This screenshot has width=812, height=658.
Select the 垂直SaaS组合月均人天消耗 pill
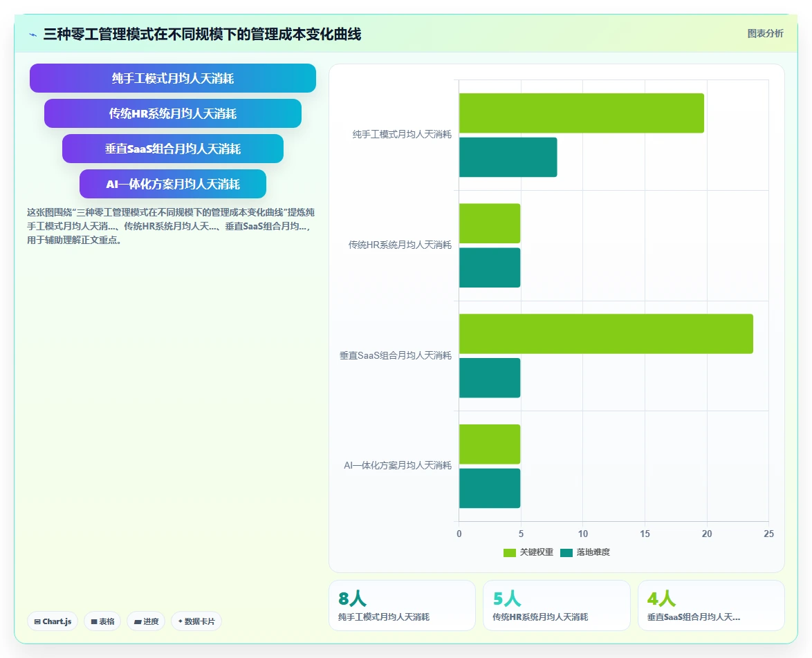click(x=173, y=149)
